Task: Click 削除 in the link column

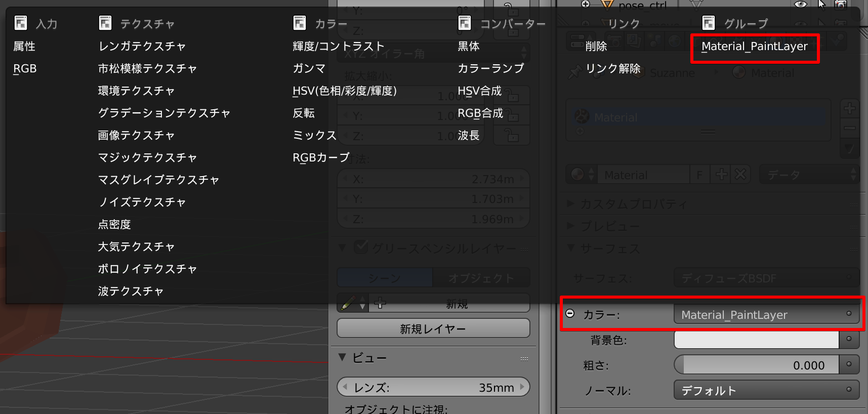Action: click(x=596, y=46)
